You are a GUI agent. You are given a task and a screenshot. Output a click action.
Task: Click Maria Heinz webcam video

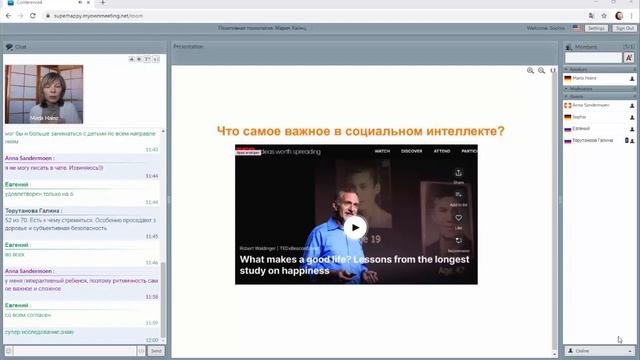44,94
